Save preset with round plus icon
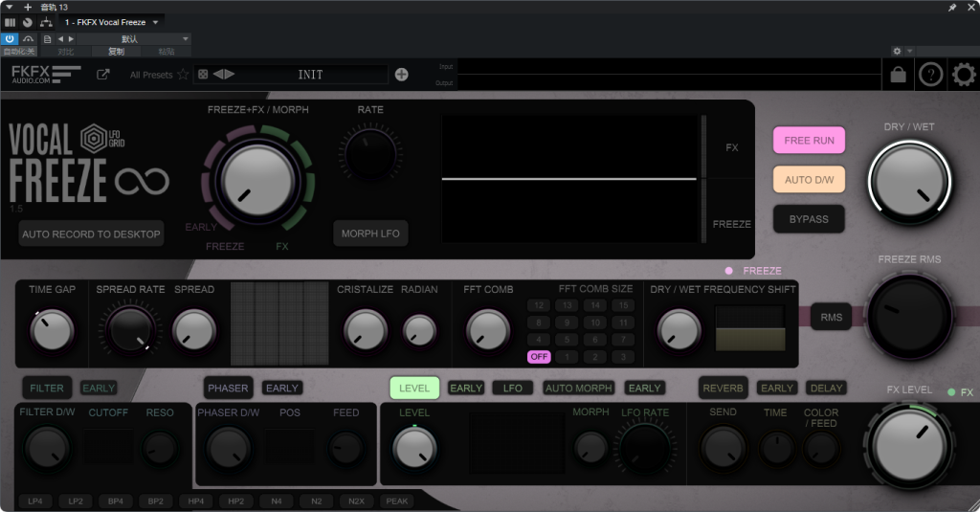Viewport: 980px width, 512px height. click(x=401, y=75)
